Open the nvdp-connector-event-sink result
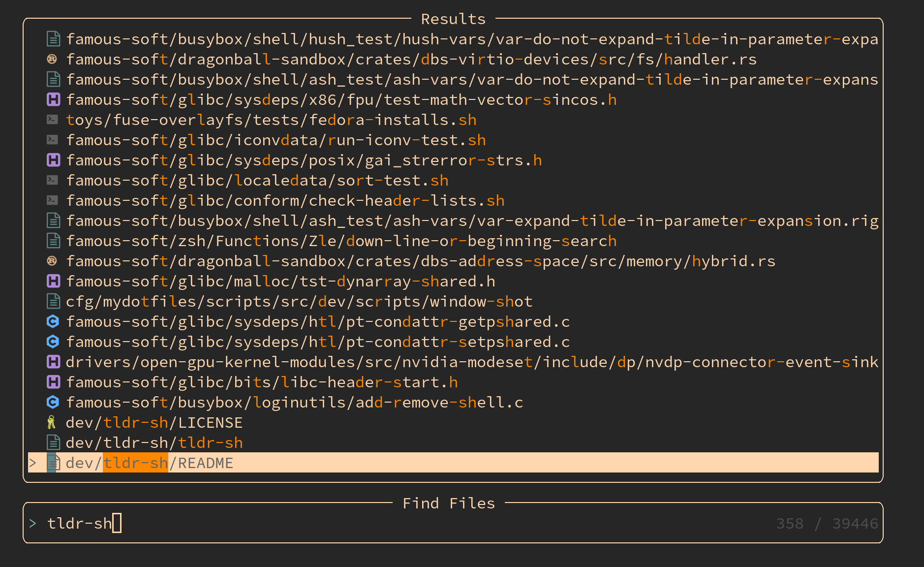 tap(453, 362)
